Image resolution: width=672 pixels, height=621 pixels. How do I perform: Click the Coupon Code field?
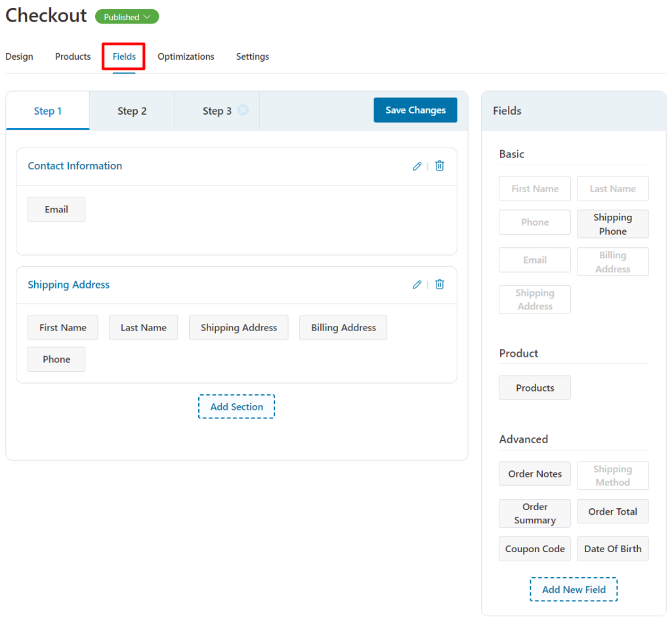[x=534, y=548]
